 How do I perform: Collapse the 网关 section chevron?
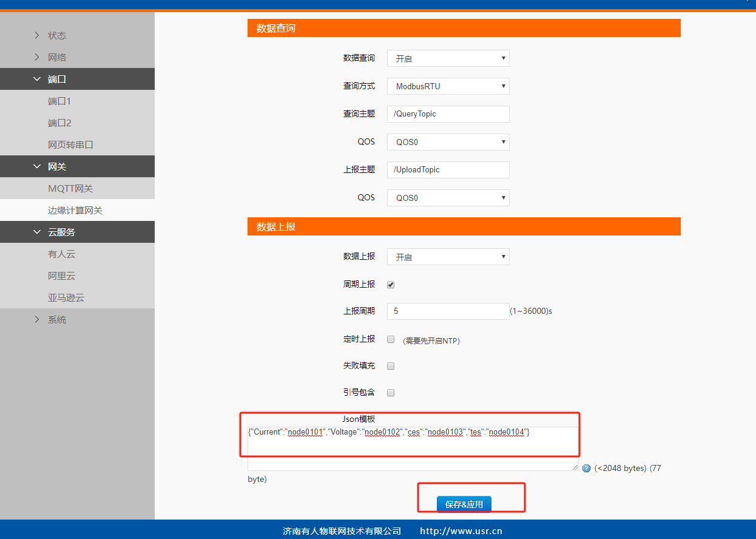click(x=37, y=167)
